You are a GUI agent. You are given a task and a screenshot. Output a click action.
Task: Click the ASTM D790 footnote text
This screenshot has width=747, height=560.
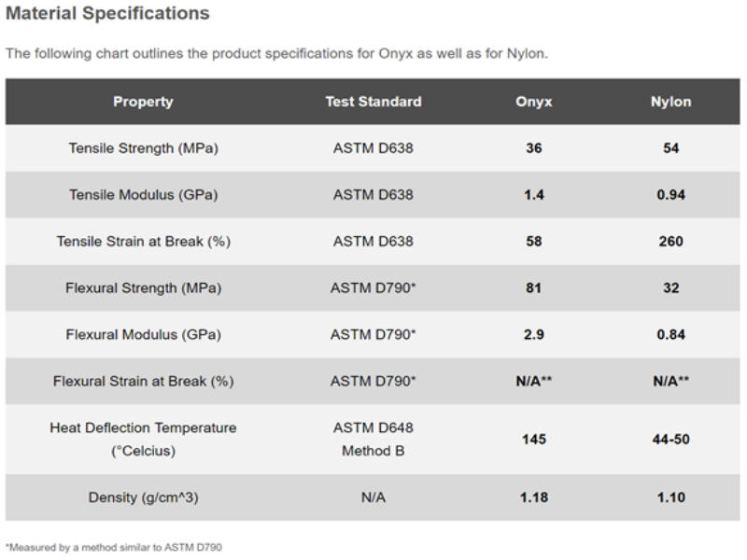click(114, 546)
